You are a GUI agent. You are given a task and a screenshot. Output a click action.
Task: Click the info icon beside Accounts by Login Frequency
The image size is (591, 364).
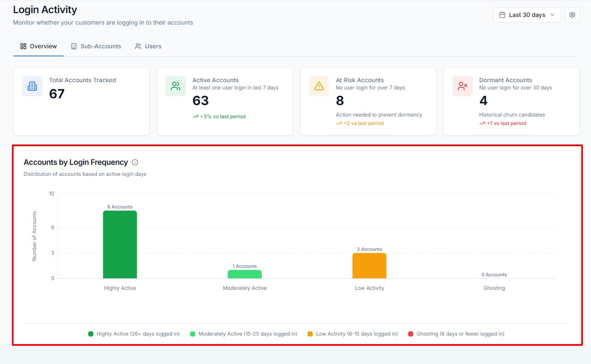135,162
